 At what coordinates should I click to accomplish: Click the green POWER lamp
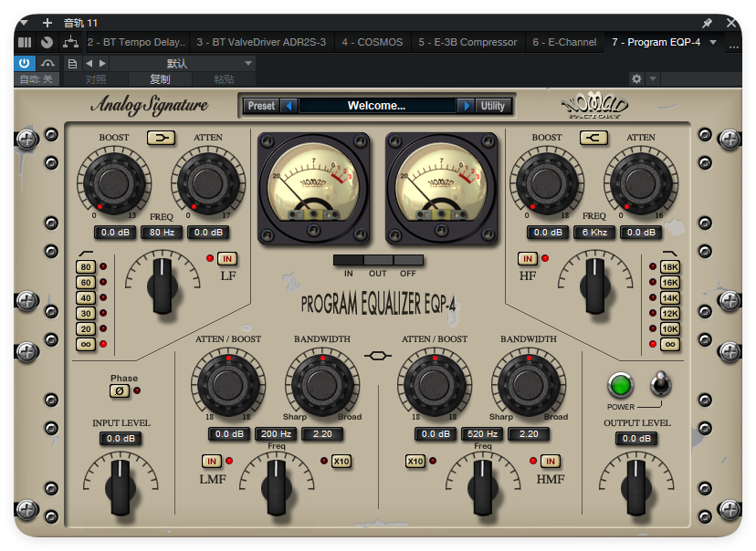[x=621, y=385]
